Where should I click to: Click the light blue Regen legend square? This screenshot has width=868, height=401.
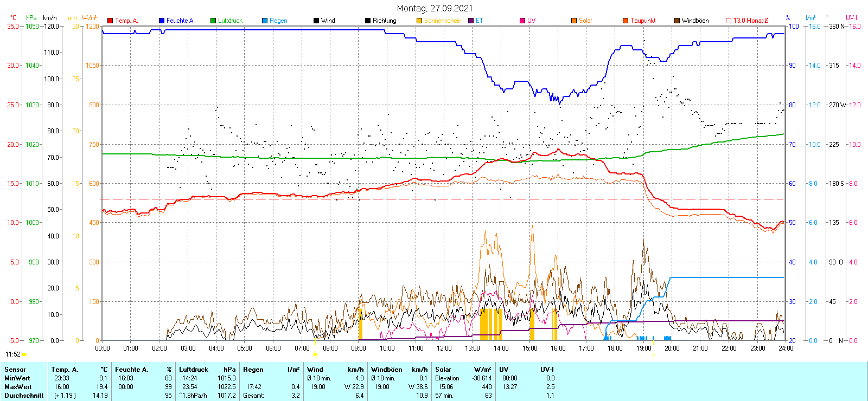[265, 21]
